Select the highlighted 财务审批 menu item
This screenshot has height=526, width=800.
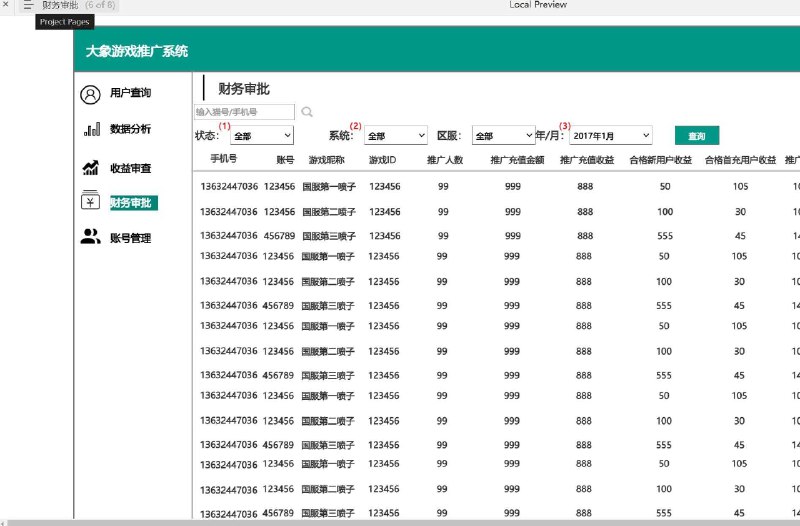point(134,203)
